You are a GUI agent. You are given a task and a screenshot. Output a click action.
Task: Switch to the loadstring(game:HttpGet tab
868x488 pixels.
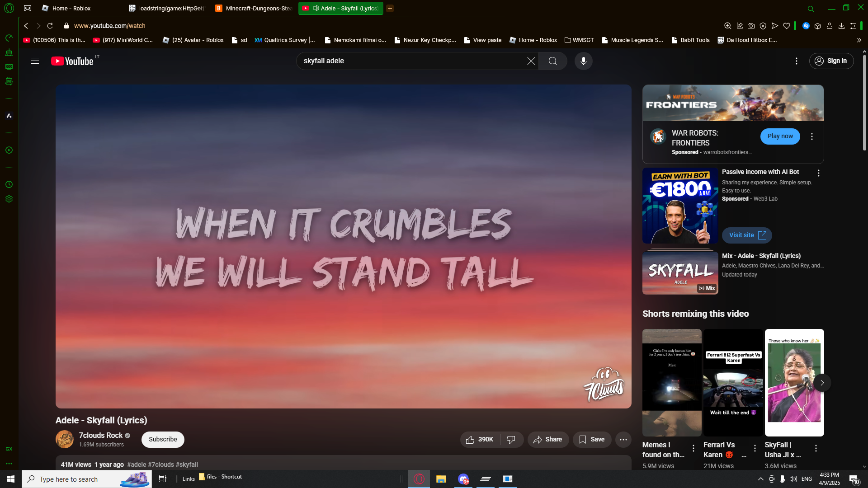pyautogui.click(x=166, y=8)
